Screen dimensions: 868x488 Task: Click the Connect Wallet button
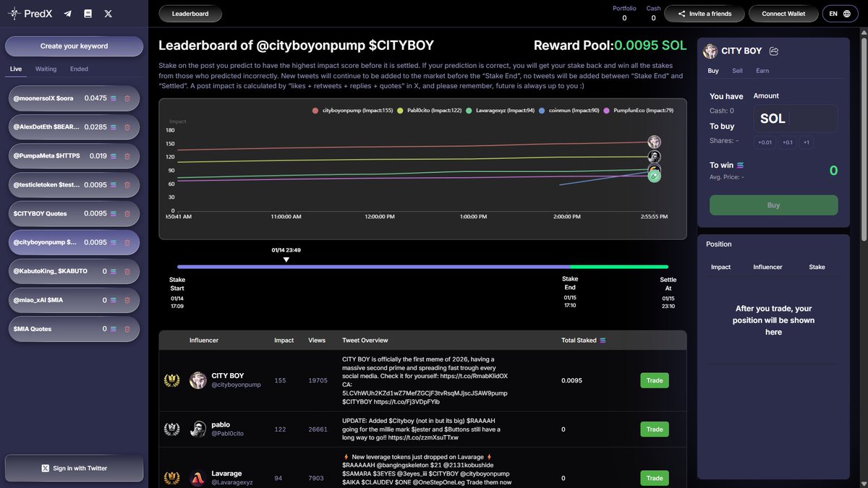tap(783, 14)
